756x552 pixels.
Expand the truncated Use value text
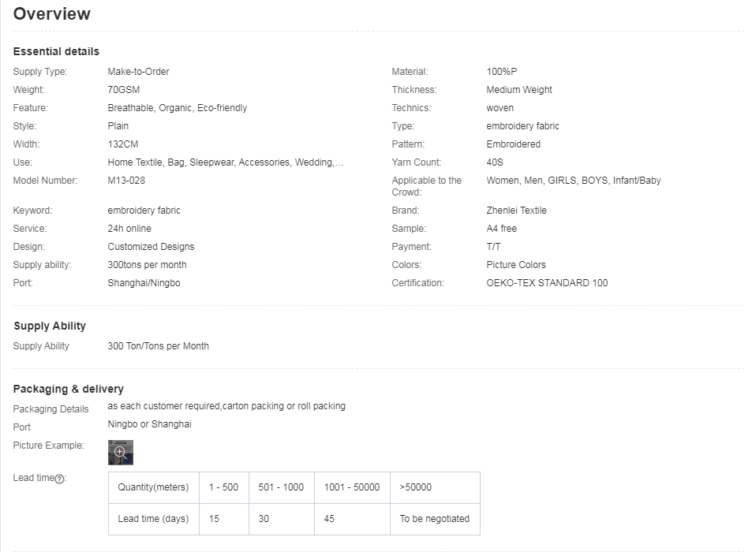[x=226, y=162]
